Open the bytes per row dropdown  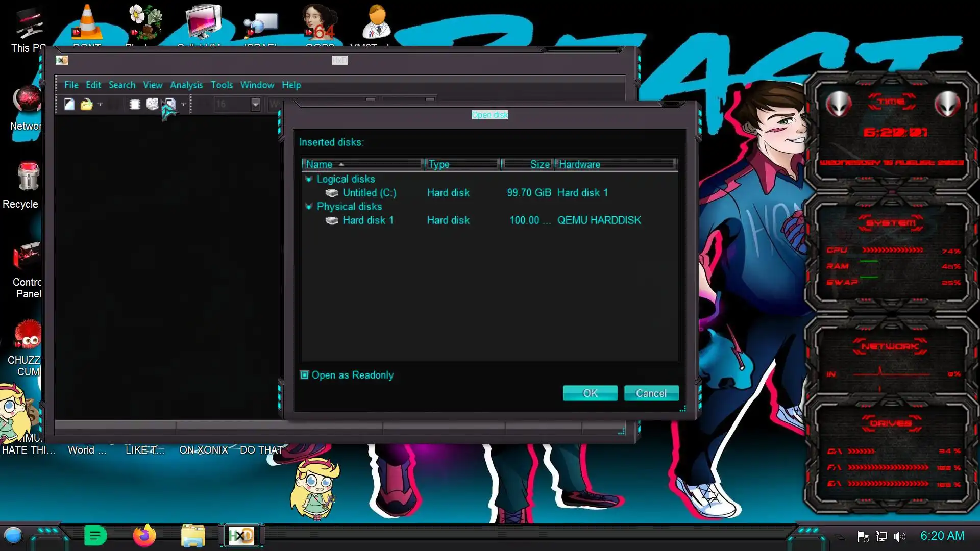[x=255, y=104]
